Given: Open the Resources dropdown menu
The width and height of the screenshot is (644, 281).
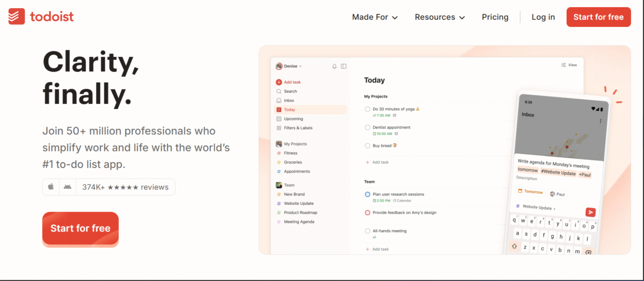Looking at the screenshot, I should 440,17.
